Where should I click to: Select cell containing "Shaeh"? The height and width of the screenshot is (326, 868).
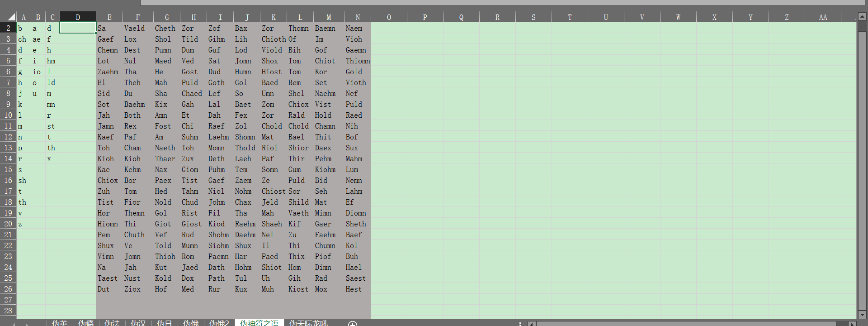tap(274, 224)
